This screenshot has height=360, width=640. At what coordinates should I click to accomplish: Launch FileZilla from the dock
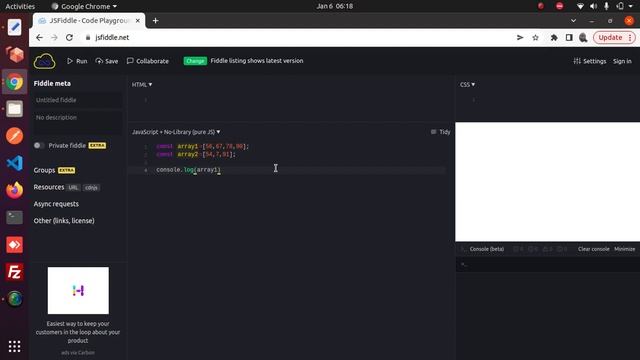(15, 272)
